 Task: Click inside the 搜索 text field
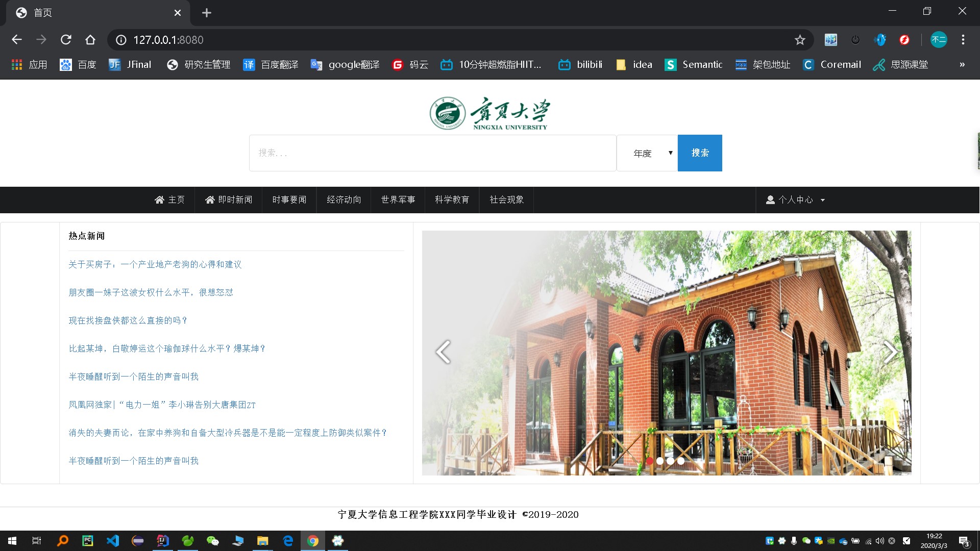coord(432,153)
